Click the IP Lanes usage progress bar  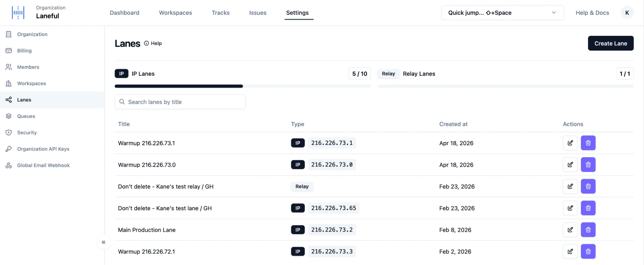tap(243, 86)
